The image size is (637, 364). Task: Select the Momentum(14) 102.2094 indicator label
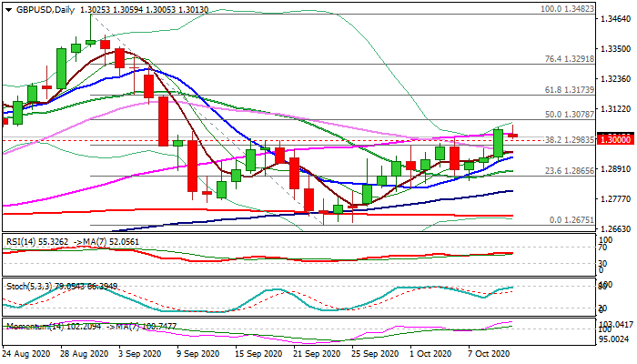coord(53,326)
